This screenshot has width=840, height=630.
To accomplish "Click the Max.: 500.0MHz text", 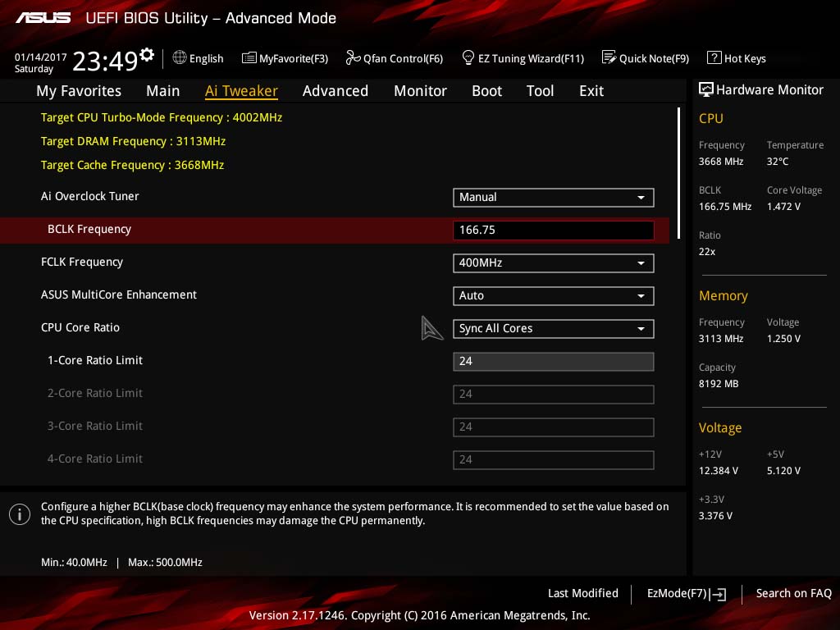I will pyautogui.click(x=165, y=563).
